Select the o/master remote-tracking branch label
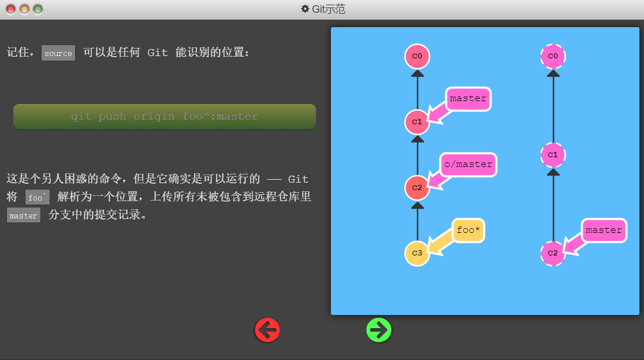This screenshot has height=360, width=644. [468, 165]
